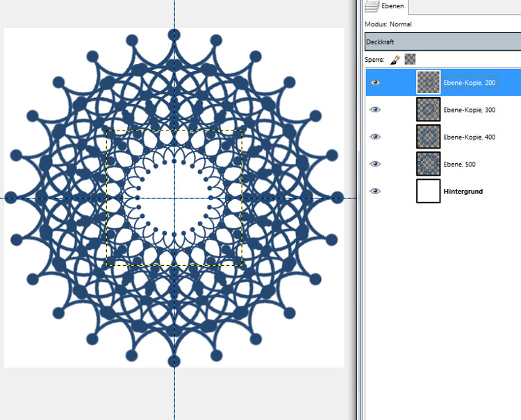This screenshot has height=420, width=521.
Task: Click the center of the mandala at guide intersection
Action: tap(174, 198)
